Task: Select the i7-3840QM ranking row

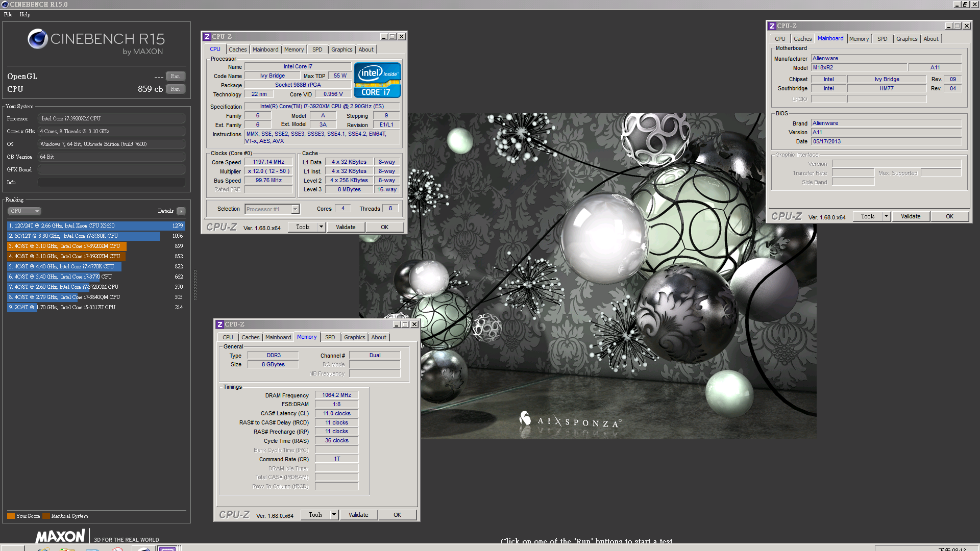Action: [96, 297]
